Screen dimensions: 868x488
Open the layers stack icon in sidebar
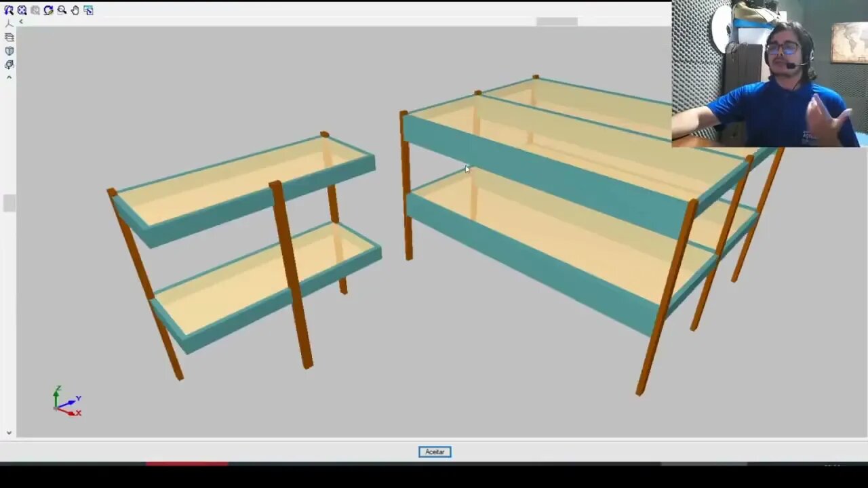coord(9,37)
